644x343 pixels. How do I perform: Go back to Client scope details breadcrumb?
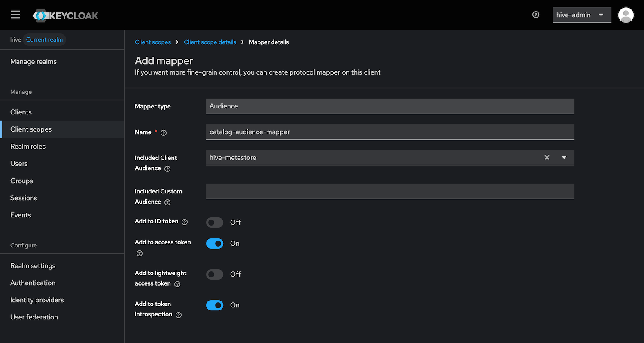(x=210, y=42)
